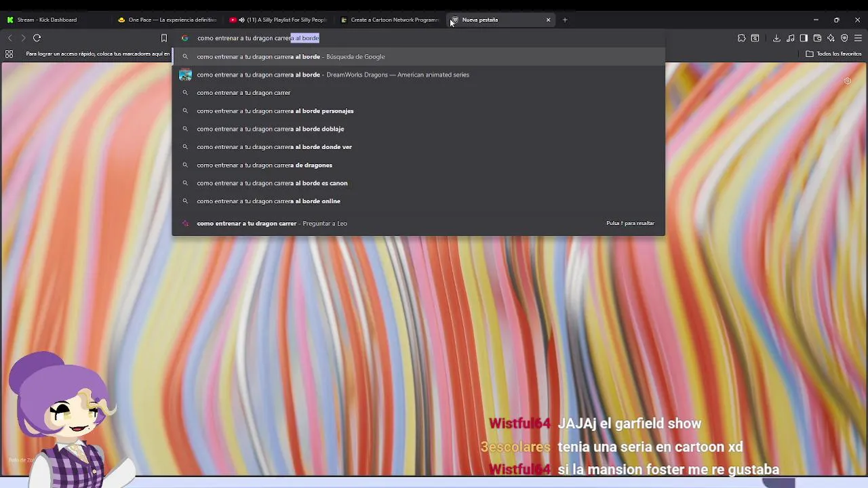Toggle the sidebar panel icon
This screenshot has height=488, width=868.
[804, 38]
